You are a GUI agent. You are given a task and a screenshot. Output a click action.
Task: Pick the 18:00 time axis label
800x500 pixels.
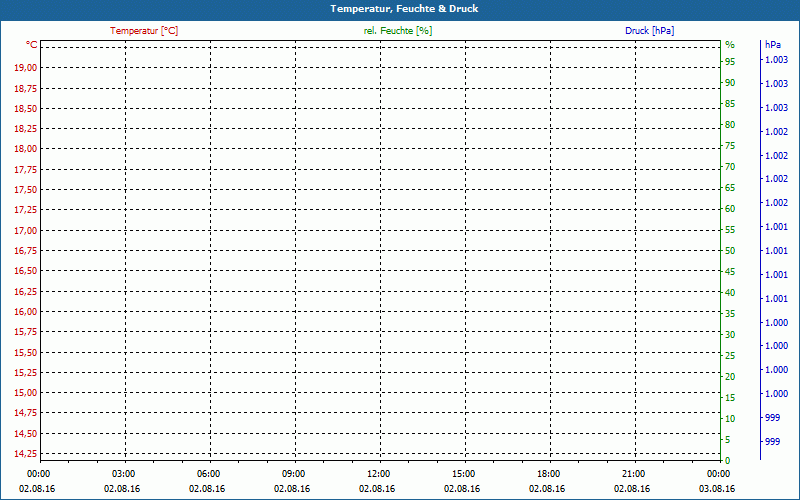pyautogui.click(x=548, y=473)
